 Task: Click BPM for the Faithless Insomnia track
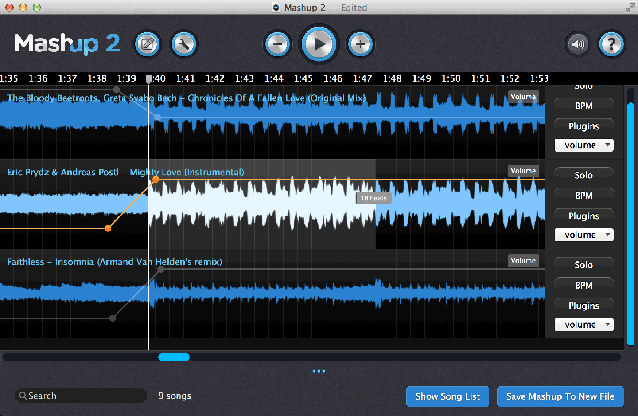pos(583,285)
